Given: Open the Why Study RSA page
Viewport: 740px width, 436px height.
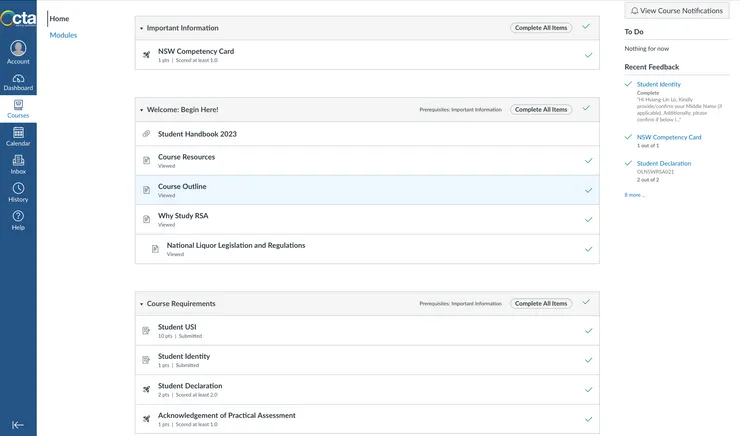Looking at the screenshot, I should (x=183, y=215).
